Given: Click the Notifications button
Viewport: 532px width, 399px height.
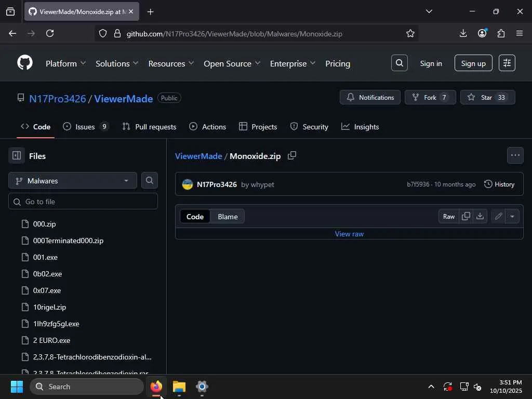Looking at the screenshot, I should [370, 97].
